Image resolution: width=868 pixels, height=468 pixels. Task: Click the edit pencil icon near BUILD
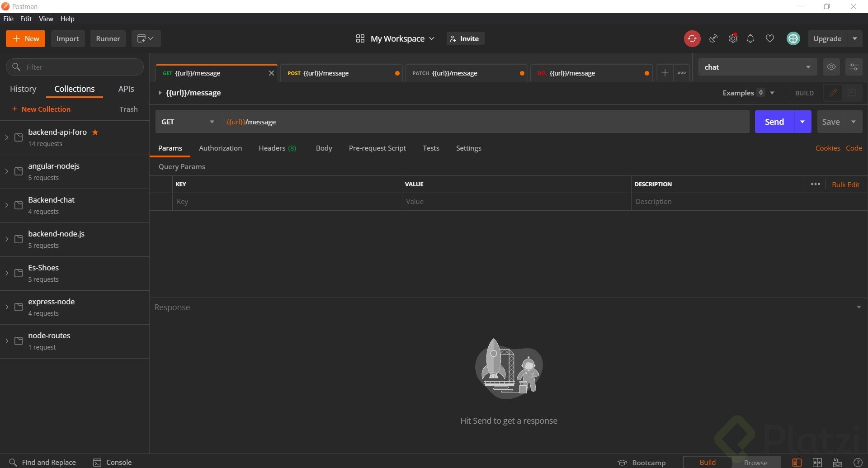coord(833,93)
